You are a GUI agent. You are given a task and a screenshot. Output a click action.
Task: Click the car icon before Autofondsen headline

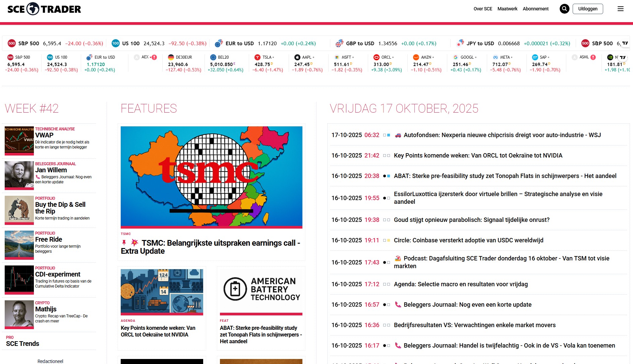(398, 135)
